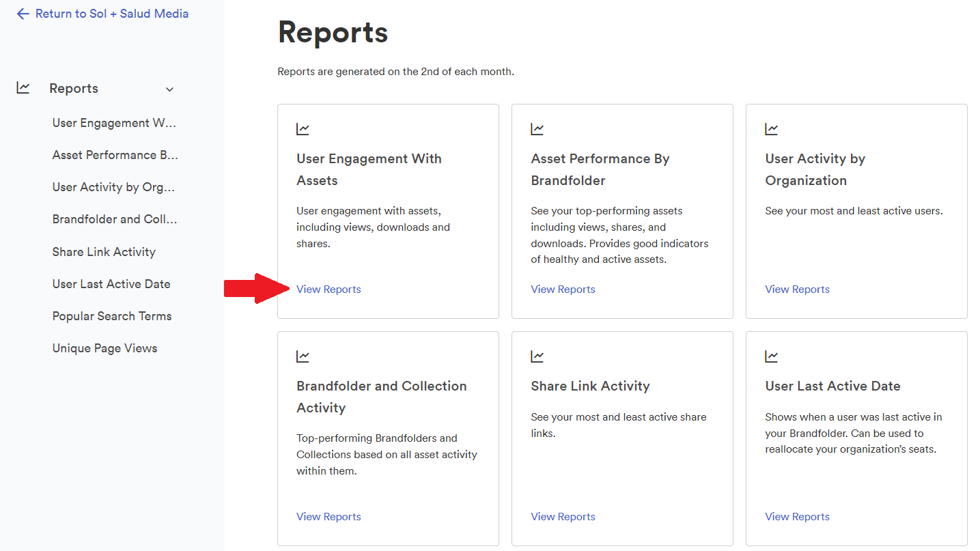Open Asset Performance B... sidebar item
This screenshot has height=551, width=980.
[115, 155]
